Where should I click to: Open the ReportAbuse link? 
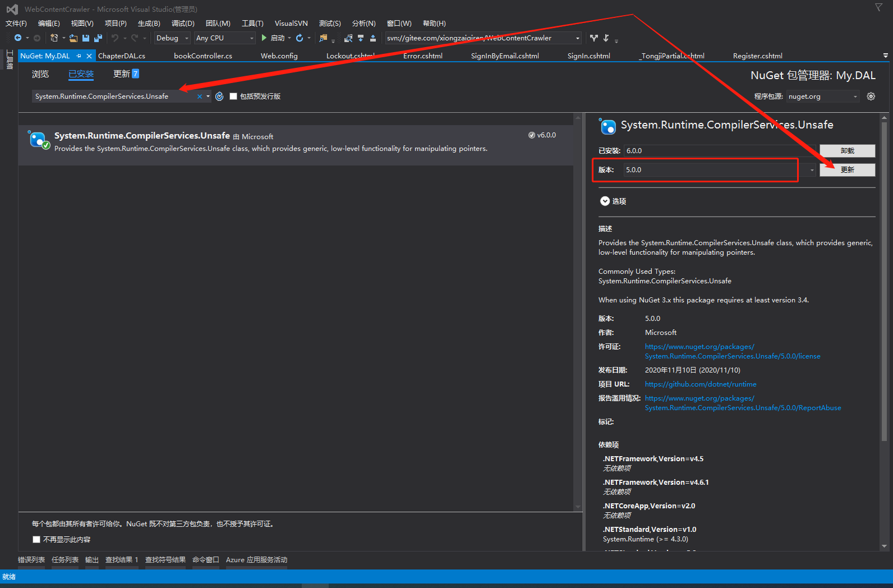tap(743, 403)
